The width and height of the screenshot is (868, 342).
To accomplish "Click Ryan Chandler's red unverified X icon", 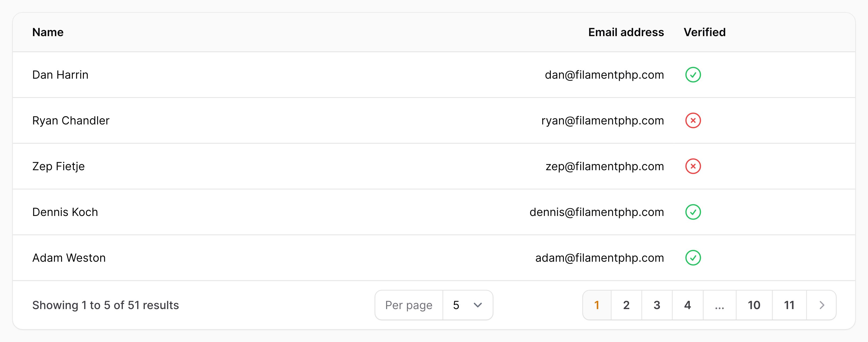I will tap(693, 120).
